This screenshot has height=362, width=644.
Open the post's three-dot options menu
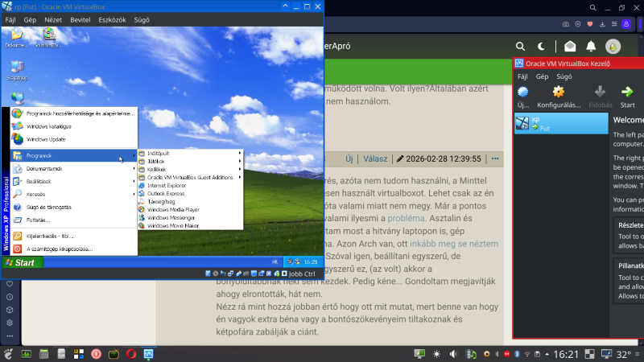point(495,158)
